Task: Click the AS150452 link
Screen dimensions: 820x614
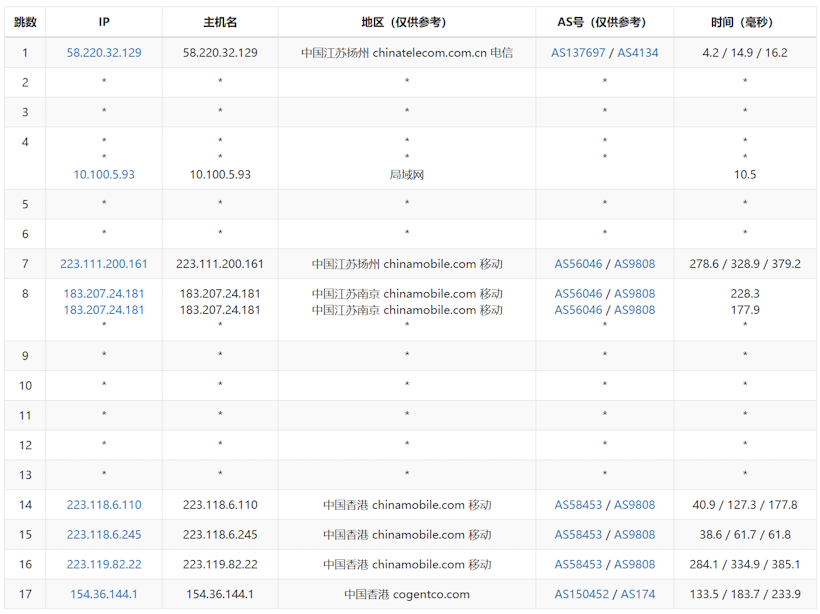Action: 582,595
